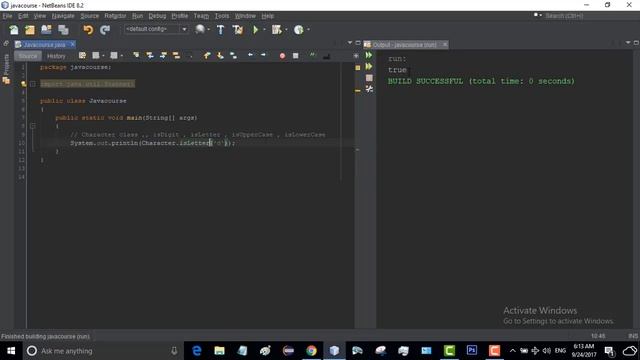Click Shift Line Right arrow icon
This screenshot has height=360, width=640.
pos(263,55)
